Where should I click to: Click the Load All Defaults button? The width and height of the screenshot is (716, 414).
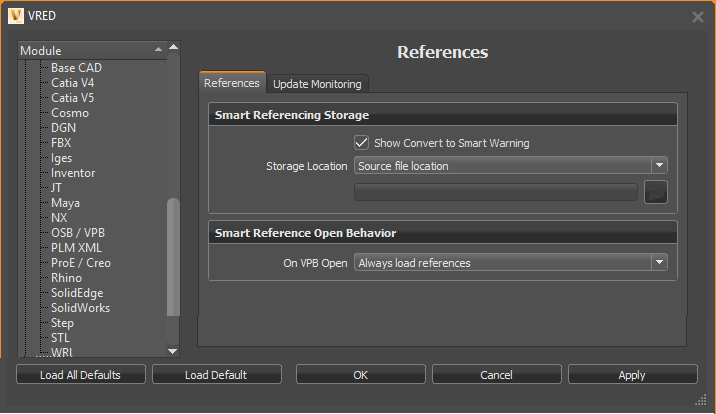[x=80, y=375]
